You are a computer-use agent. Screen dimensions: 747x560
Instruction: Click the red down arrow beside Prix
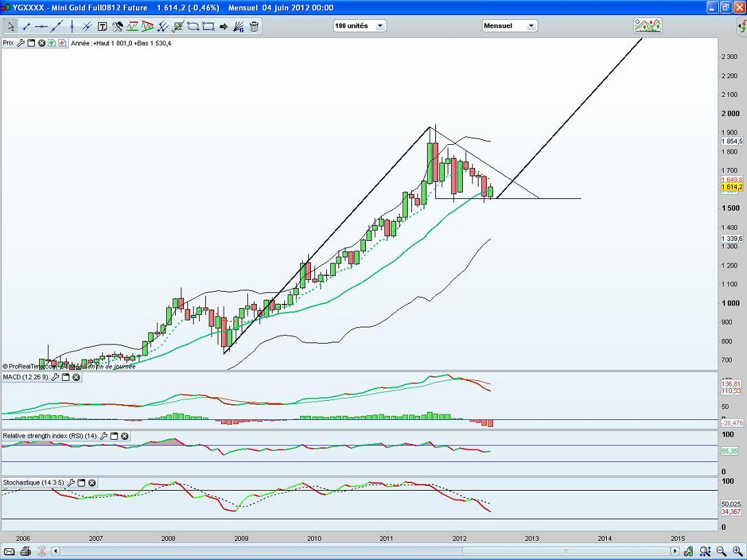tap(62, 43)
